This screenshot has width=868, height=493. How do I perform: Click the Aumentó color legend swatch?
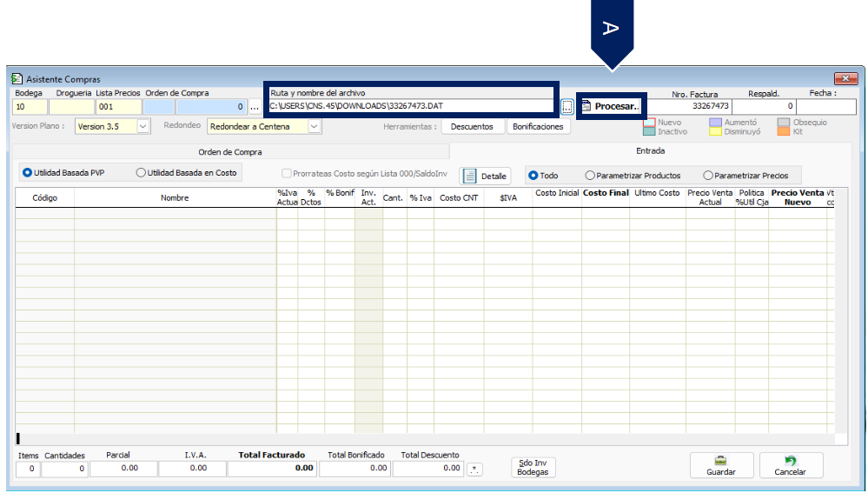[716, 123]
